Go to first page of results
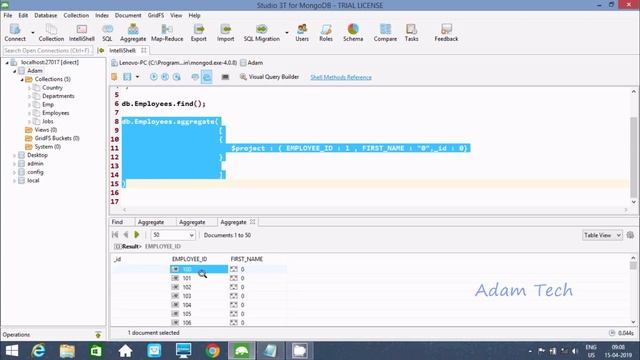The height and width of the screenshot is (360, 640). [x=115, y=235]
